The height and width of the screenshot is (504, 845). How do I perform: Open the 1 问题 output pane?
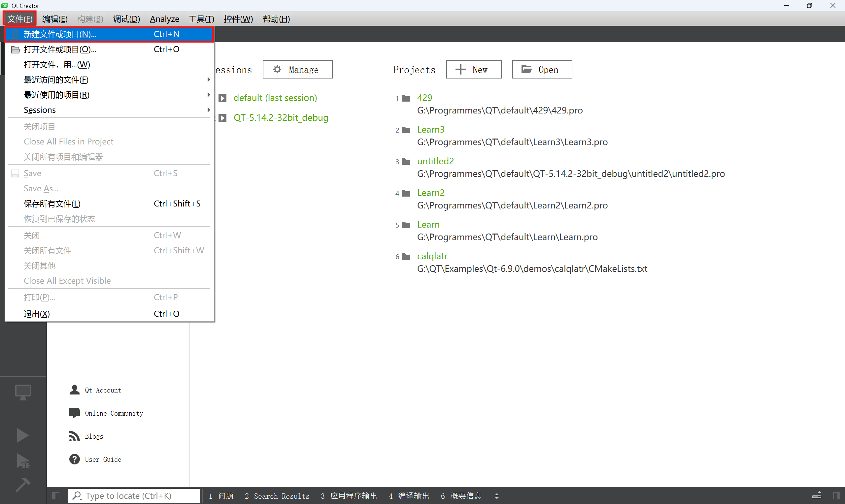click(221, 496)
